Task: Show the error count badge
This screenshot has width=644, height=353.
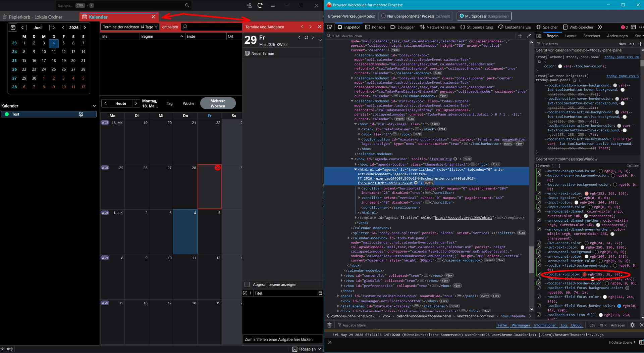Action: (624, 27)
